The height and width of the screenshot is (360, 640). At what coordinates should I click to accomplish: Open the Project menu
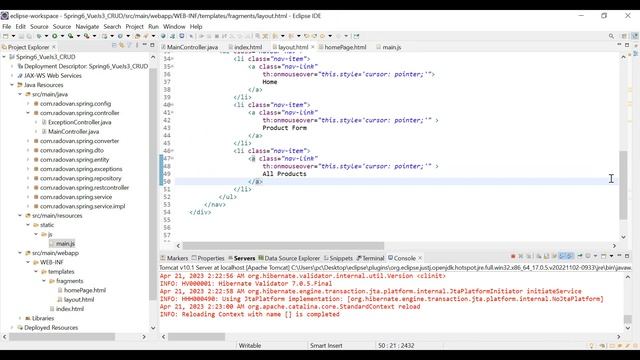point(134,27)
